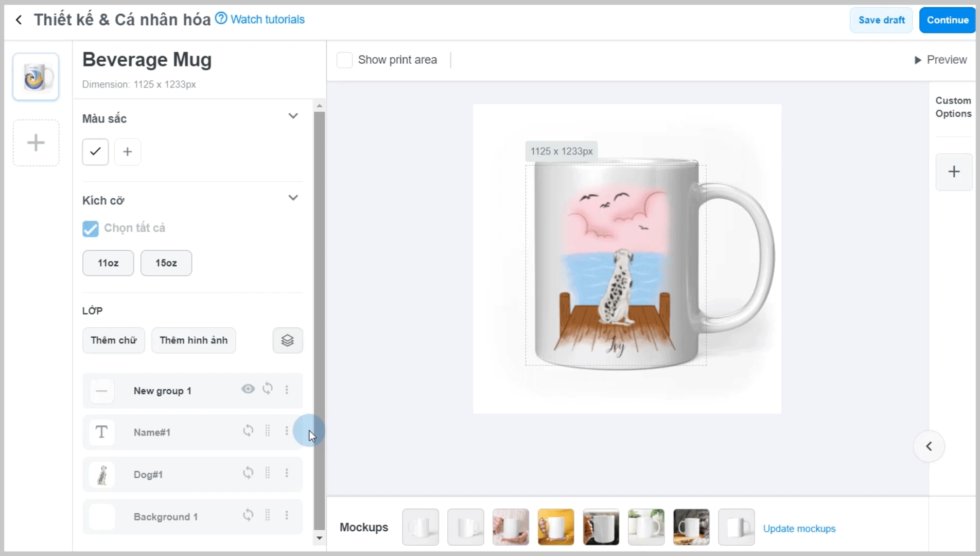
Task: Collapse the Kích cỡ section
Action: 293,198
